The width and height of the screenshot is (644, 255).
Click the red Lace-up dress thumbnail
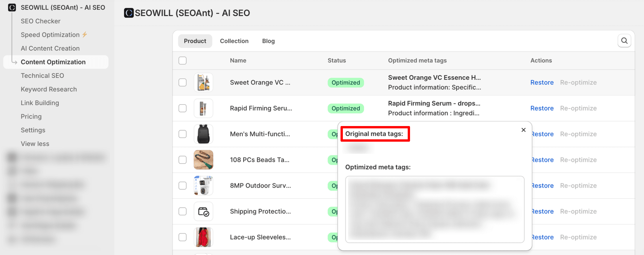tap(203, 237)
